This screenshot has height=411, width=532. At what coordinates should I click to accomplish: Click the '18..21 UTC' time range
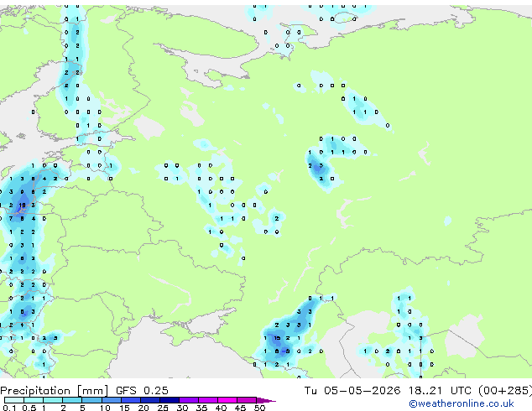click(x=440, y=391)
